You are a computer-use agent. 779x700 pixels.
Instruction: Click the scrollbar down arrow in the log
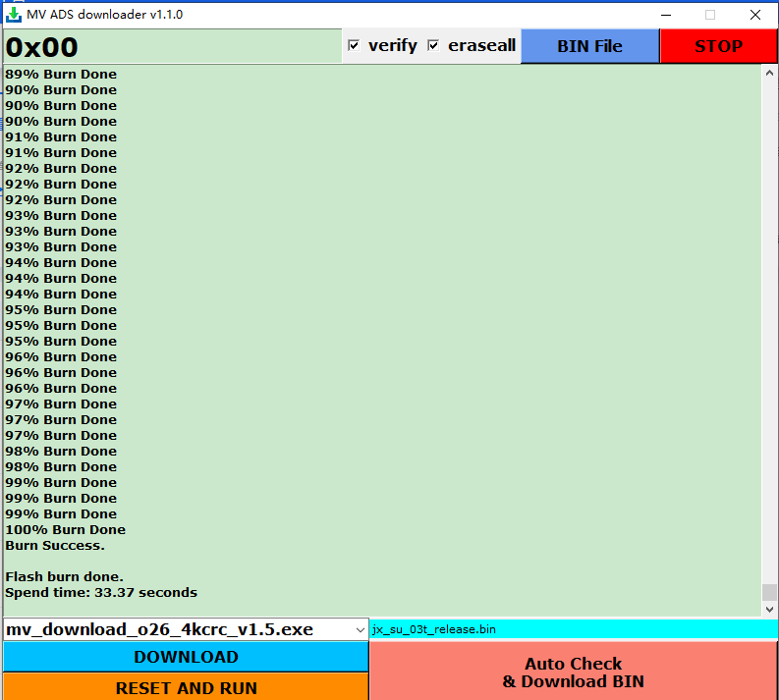[x=769, y=609]
